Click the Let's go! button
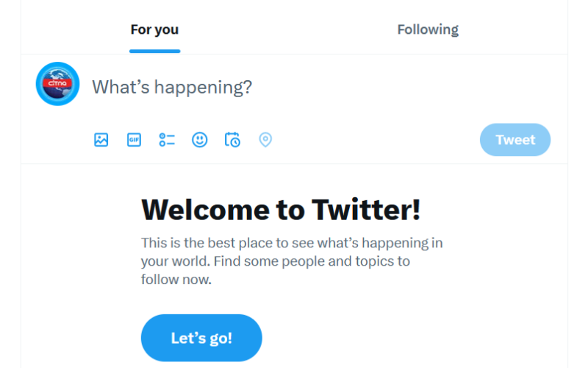Viewport: 588px width, 368px height. (201, 338)
